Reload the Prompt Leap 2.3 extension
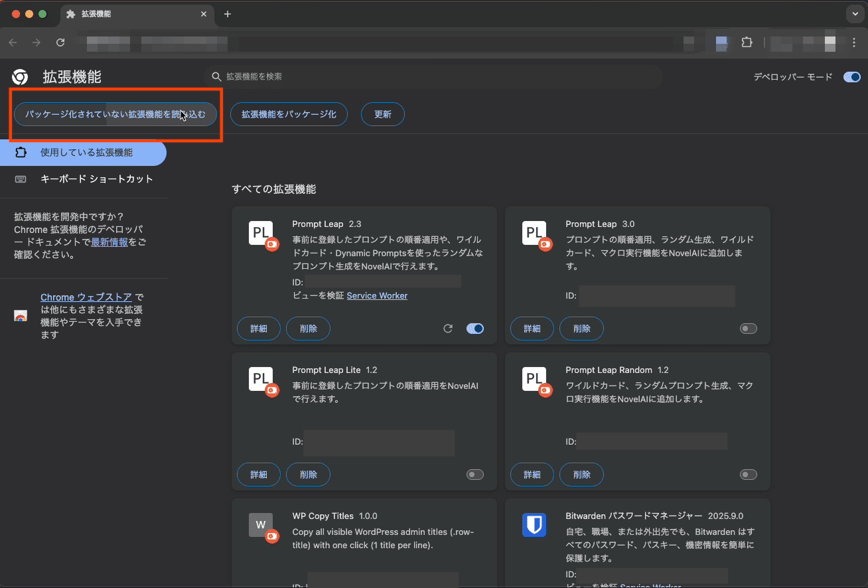 [x=448, y=329]
